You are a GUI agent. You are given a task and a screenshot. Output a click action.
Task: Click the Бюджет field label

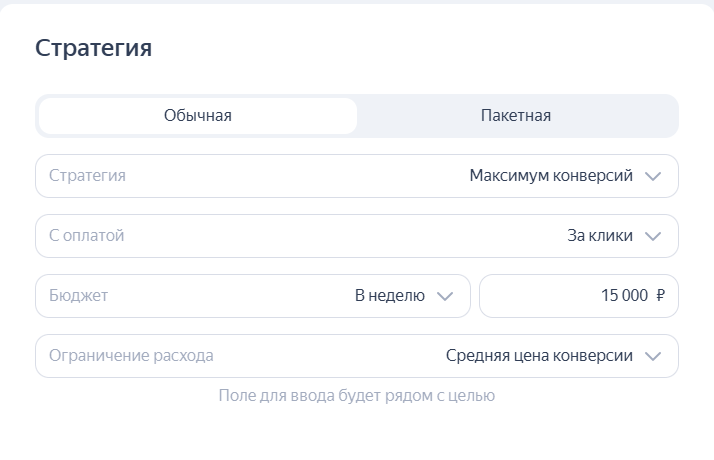[78, 296]
